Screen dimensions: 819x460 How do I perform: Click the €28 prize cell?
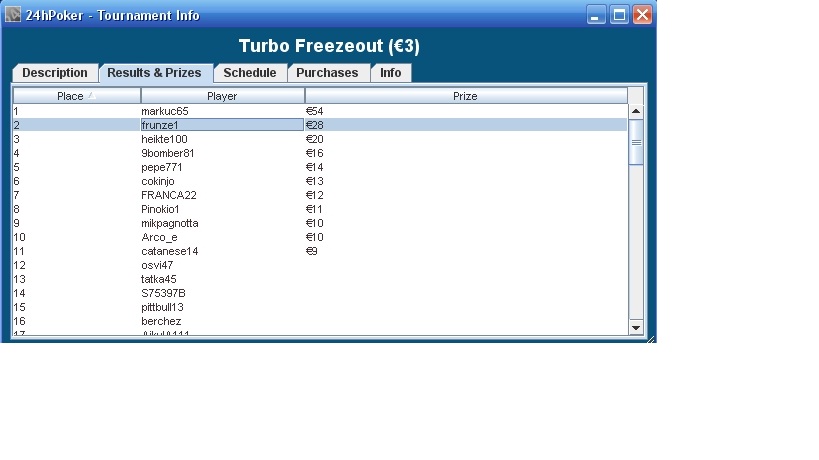coord(314,125)
